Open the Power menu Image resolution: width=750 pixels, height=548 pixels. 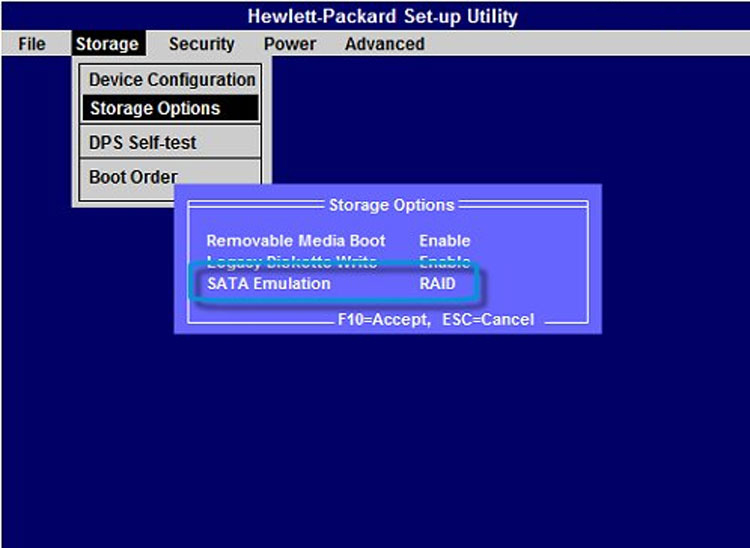(x=290, y=44)
